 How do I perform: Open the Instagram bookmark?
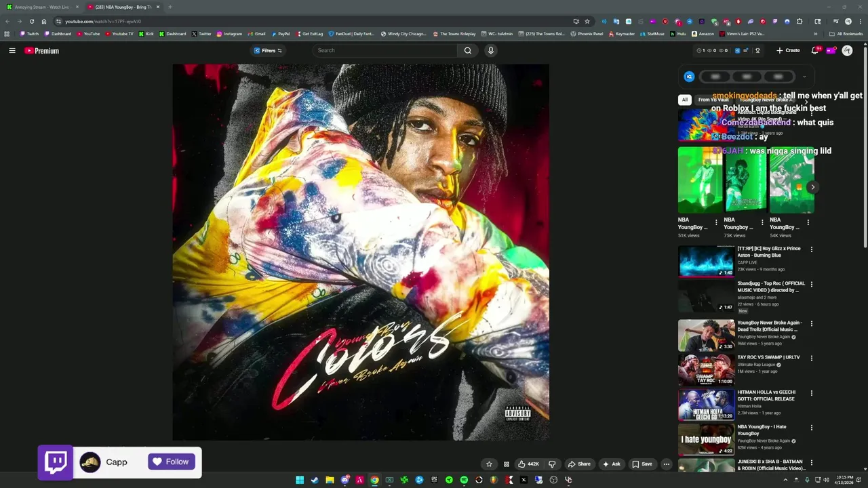click(x=229, y=34)
